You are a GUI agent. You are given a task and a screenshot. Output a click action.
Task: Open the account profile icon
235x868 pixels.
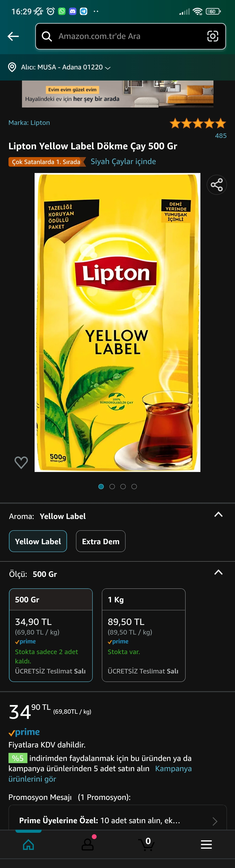[88, 844]
